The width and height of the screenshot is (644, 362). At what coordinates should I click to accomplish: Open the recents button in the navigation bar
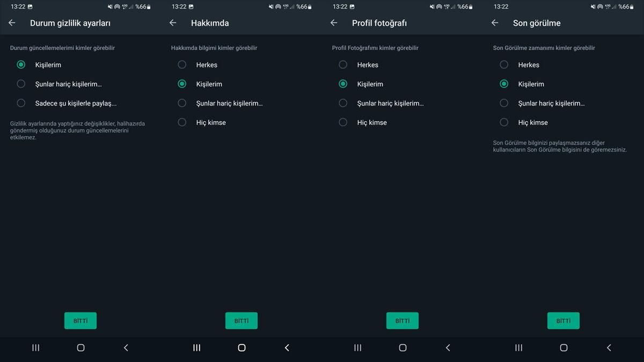coord(35,348)
